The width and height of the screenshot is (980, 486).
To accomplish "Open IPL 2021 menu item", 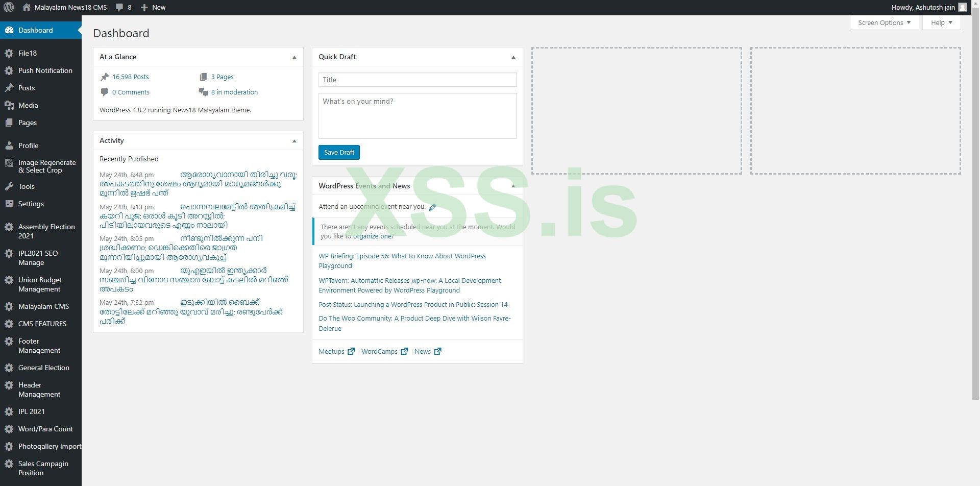I will pyautogui.click(x=41, y=411).
